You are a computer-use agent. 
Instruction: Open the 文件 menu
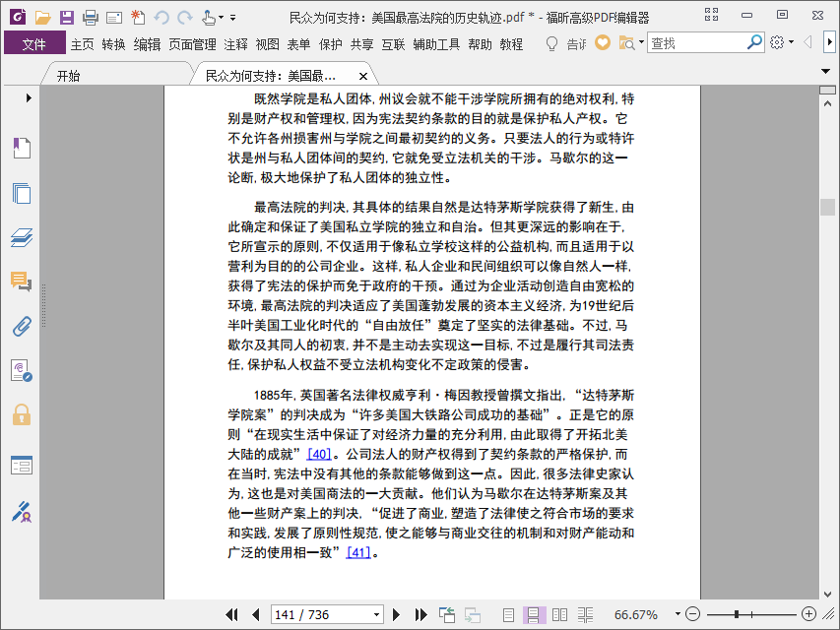pos(34,43)
